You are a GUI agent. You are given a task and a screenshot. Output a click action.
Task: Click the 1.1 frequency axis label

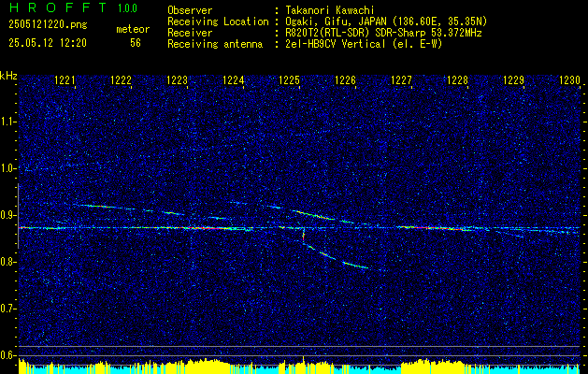coord(7,122)
